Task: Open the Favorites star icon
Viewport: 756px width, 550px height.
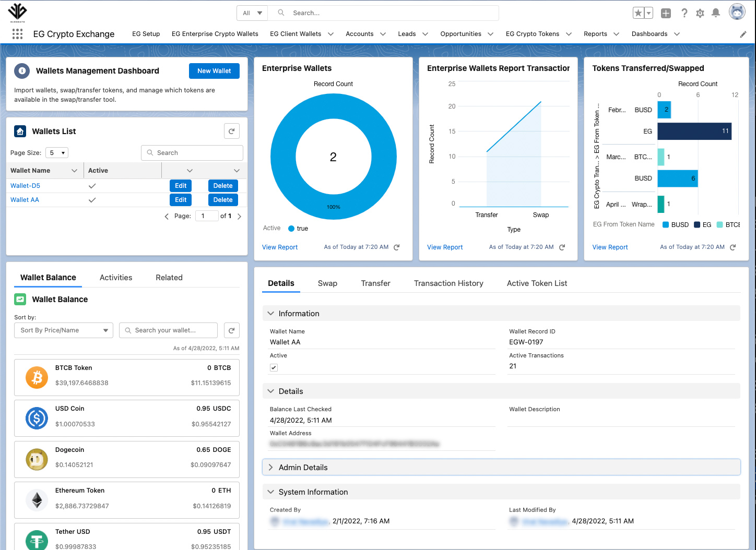Action: tap(638, 13)
